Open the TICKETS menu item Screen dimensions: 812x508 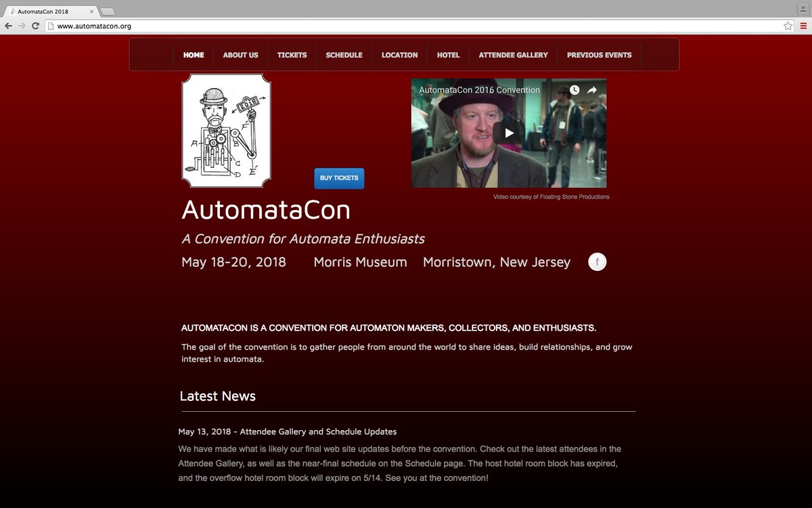pyautogui.click(x=292, y=55)
